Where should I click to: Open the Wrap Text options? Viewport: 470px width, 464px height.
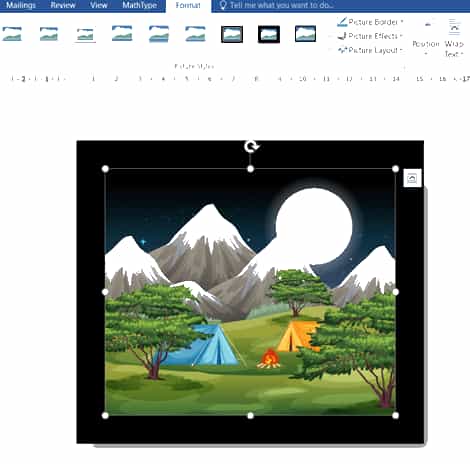click(x=454, y=37)
